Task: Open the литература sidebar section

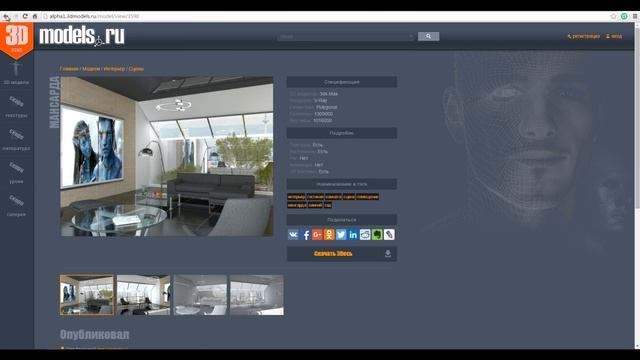Action: (x=16, y=140)
